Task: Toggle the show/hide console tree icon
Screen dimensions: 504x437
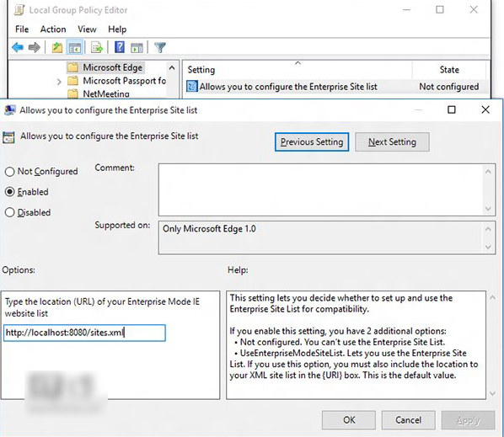Action: pos(74,47)
